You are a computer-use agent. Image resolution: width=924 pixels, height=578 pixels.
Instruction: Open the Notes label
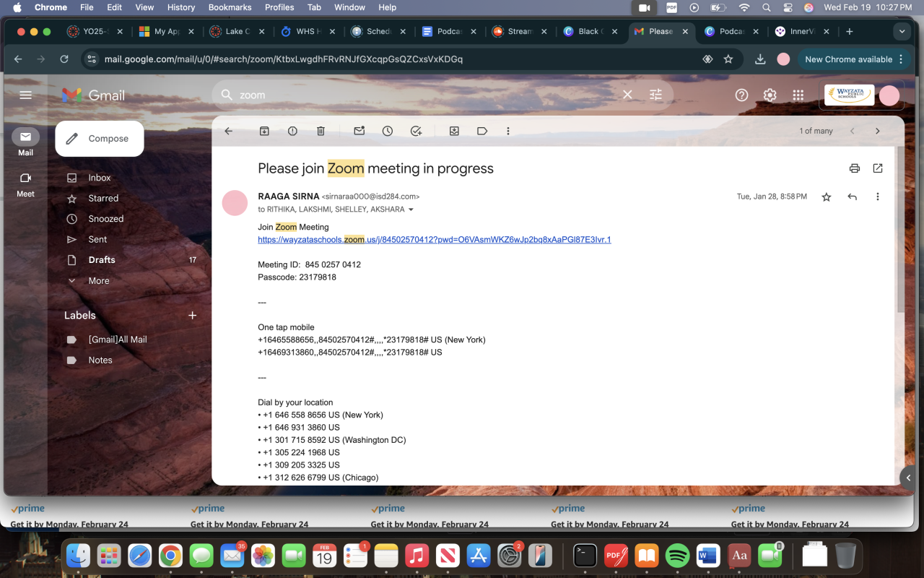point(100,360)
